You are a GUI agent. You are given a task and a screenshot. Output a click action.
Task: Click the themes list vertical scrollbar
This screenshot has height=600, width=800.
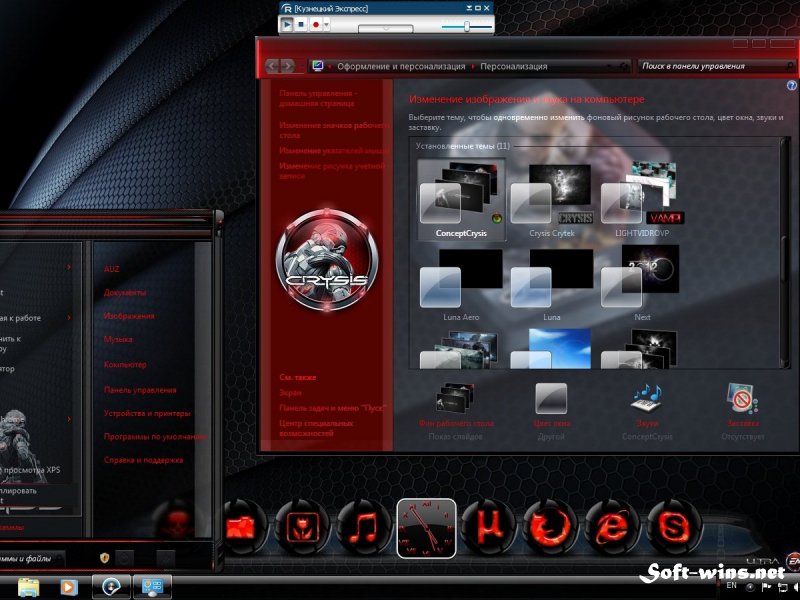[785, 253]
